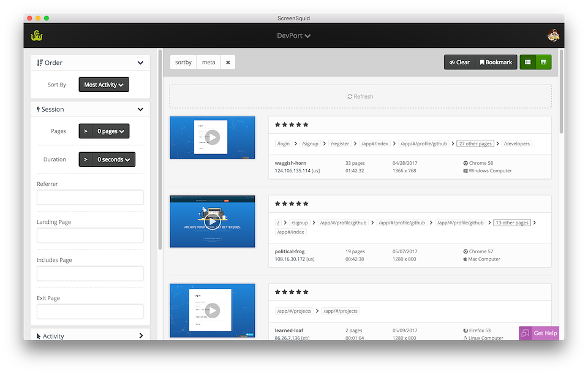Collapse the Order panel

[x=140, y=63]
